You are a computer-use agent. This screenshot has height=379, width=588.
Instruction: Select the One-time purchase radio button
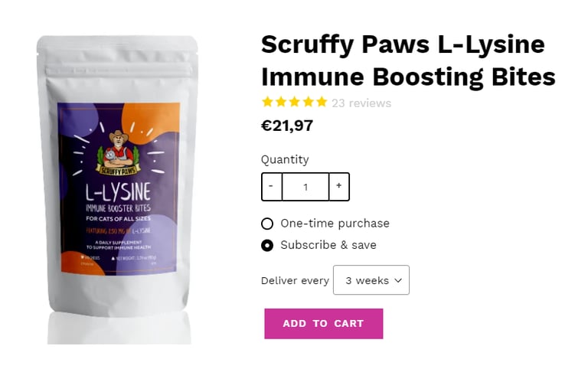pos(267,224)
